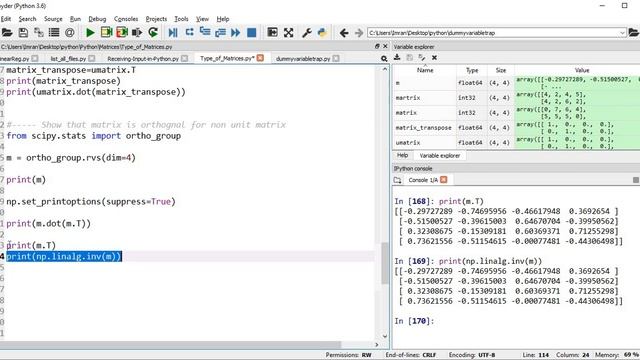
Task: Switch to dummyvariabletrap.py tab
Action: coord(303,59)
